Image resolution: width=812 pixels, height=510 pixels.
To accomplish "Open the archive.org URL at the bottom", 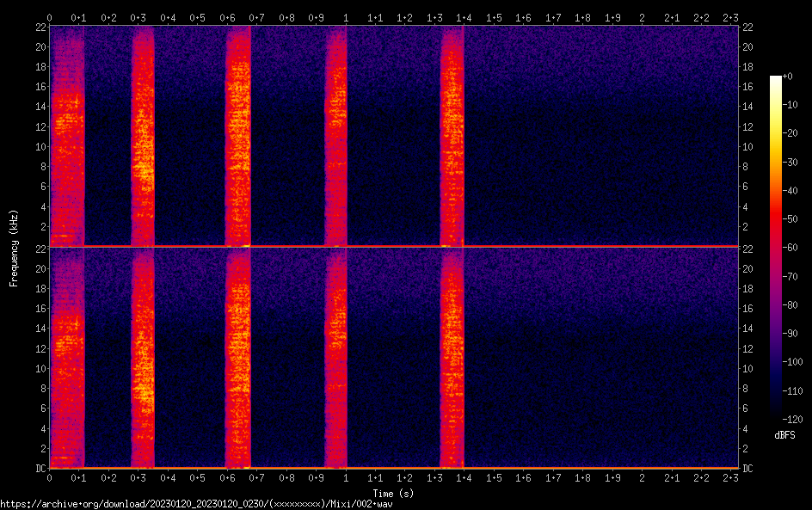I will pos(195,504).
